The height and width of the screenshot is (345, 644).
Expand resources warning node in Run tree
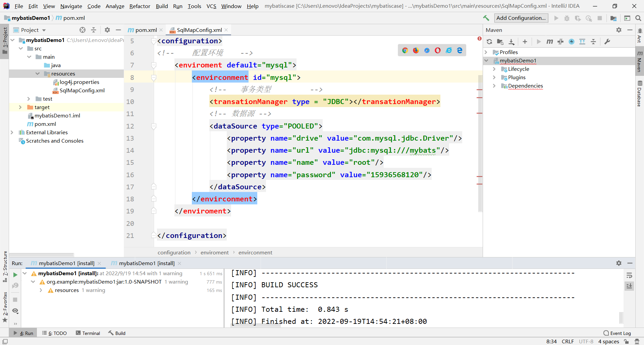(41, 290)
